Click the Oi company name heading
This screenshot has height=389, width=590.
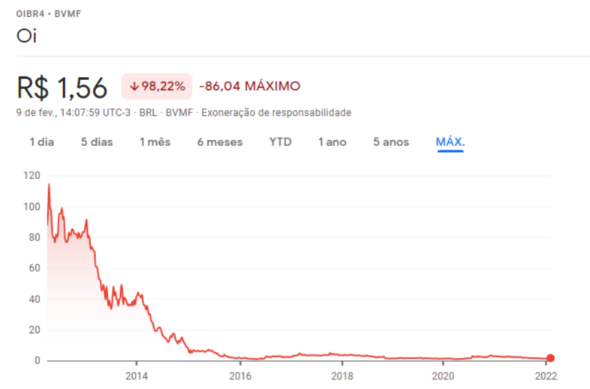click(26, 36)
